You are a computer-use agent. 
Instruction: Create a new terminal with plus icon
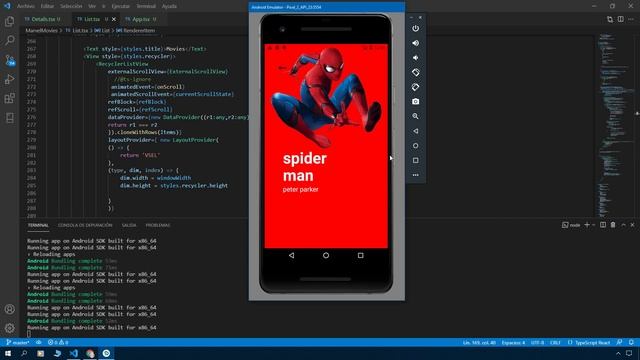pos(587,225)
